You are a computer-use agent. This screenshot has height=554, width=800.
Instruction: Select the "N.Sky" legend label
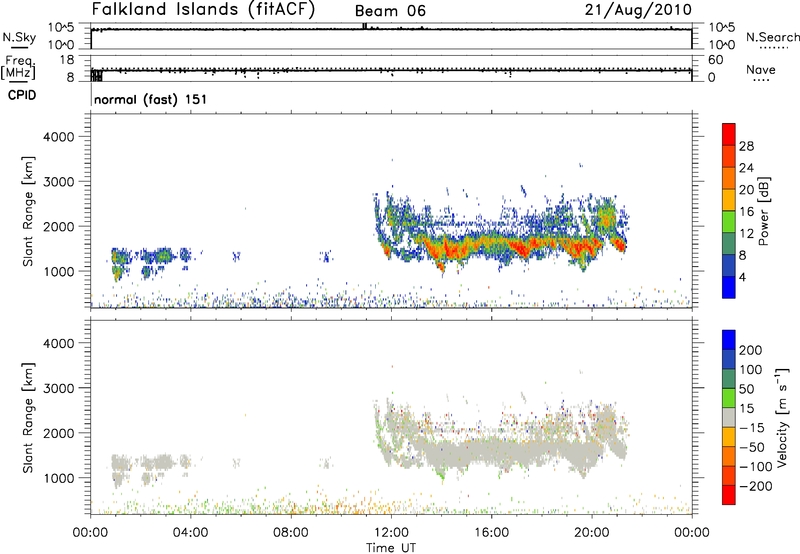coord(19,37)
